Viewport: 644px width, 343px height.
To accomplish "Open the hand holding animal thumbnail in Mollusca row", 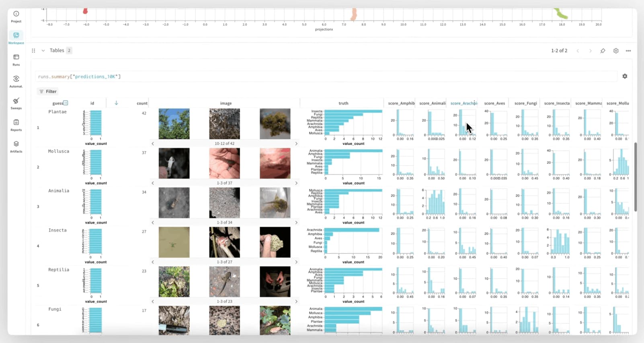I will tap(224, 163).
